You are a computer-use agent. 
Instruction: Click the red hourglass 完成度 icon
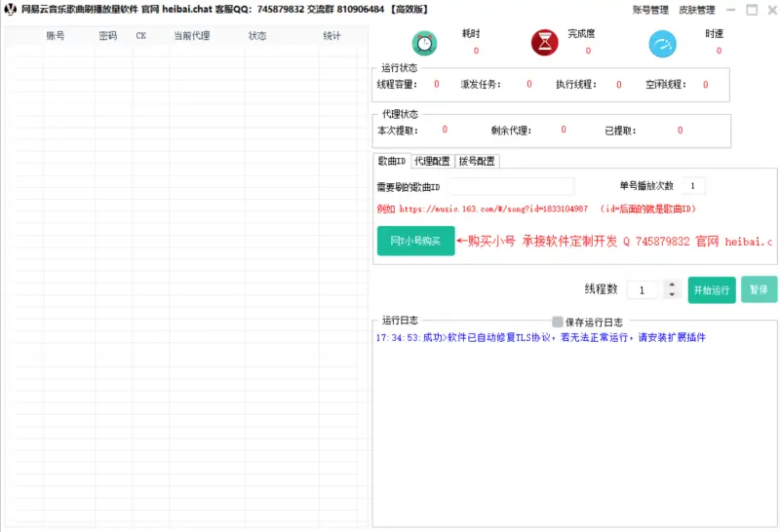(544, 43)
